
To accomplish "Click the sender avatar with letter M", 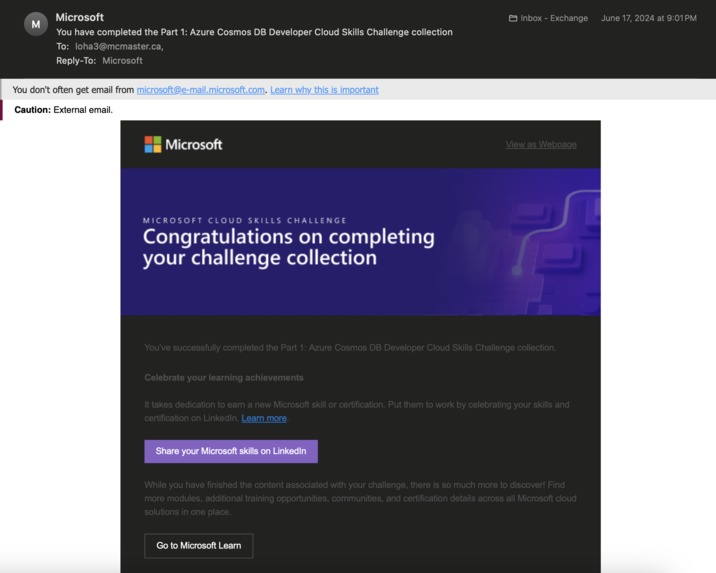I will click(x=36, y=24).
